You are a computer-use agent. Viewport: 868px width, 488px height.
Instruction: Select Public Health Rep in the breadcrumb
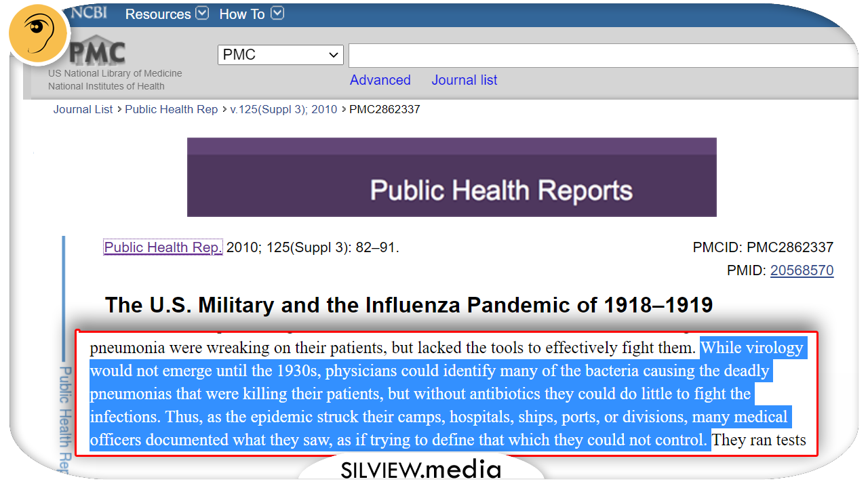(x=171, y=109)
